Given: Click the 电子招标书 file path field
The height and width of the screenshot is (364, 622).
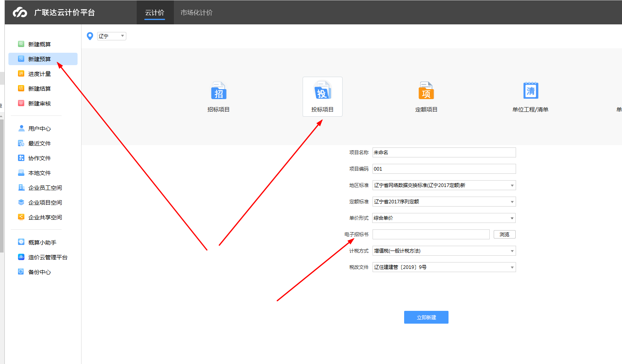Looking at the screenshot, I should pos(431,235).
